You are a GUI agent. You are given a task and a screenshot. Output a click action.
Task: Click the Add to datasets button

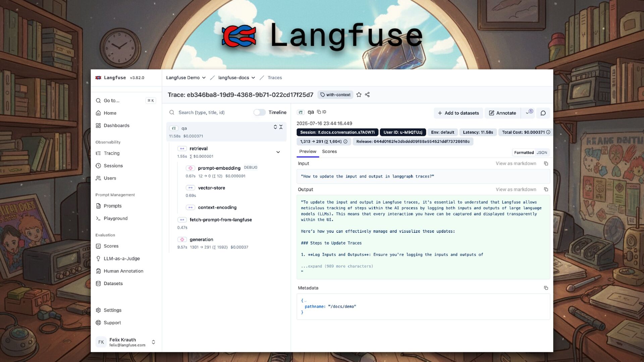click(458, 113)
